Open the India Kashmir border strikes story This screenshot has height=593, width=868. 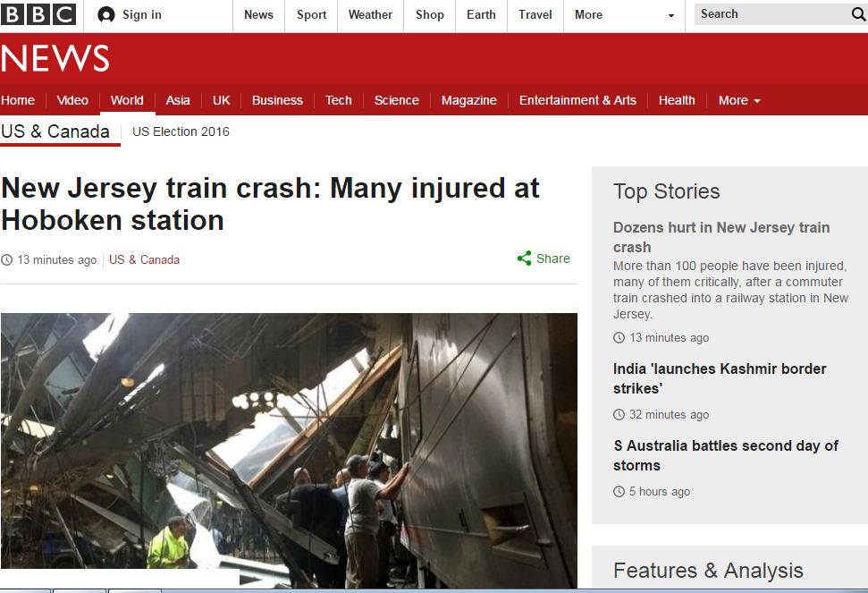coord(720,378)
